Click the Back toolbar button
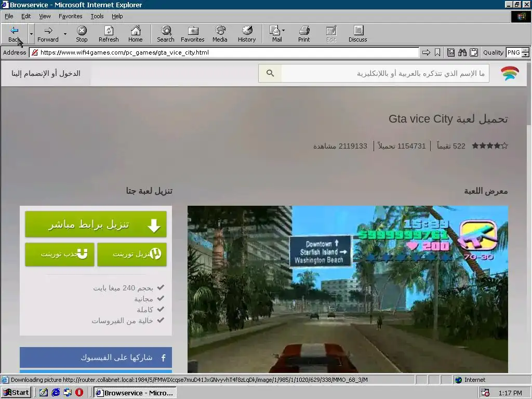The image size is (532, 399). pyautogui.click(x=14, y=34)
